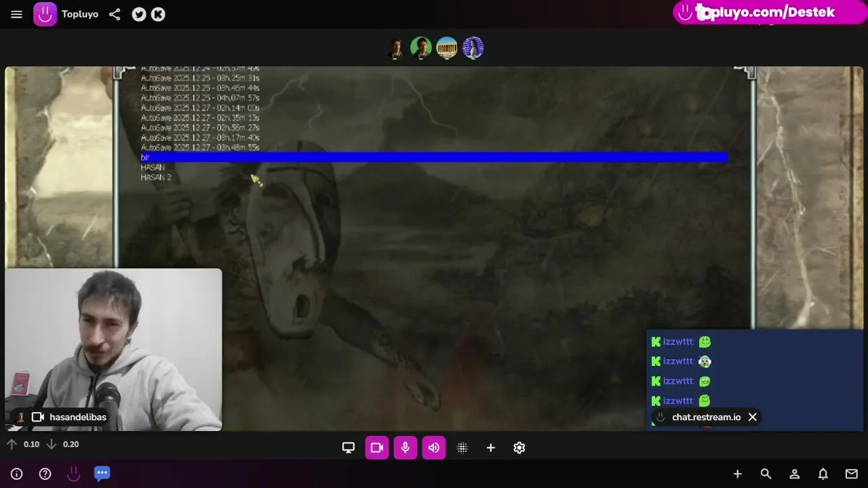Click the upload speed arrow indicator
This screenshot has width=868, height=488.
(x=12, y=444)
